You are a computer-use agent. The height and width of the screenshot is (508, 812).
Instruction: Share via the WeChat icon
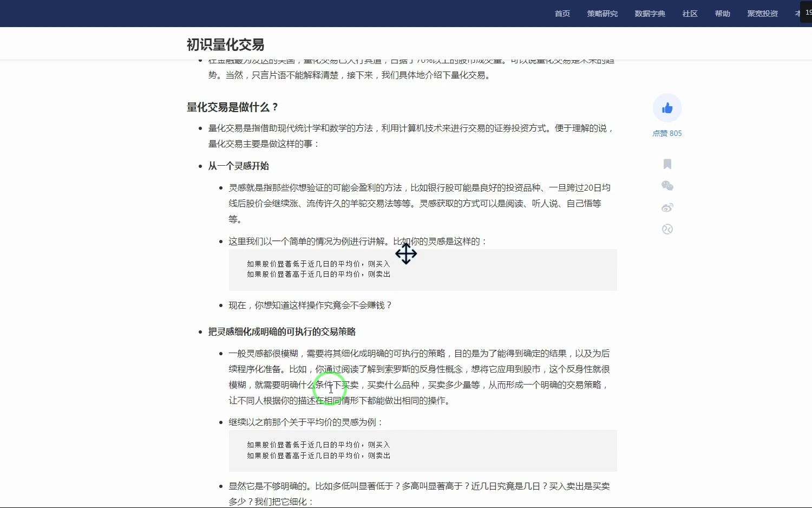667,186
